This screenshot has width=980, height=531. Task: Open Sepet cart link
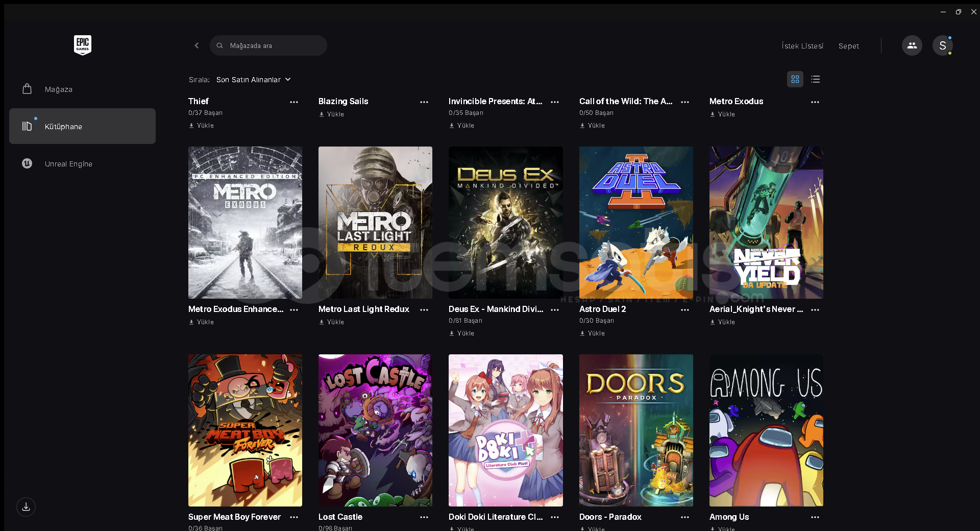(x=848, y=46)
